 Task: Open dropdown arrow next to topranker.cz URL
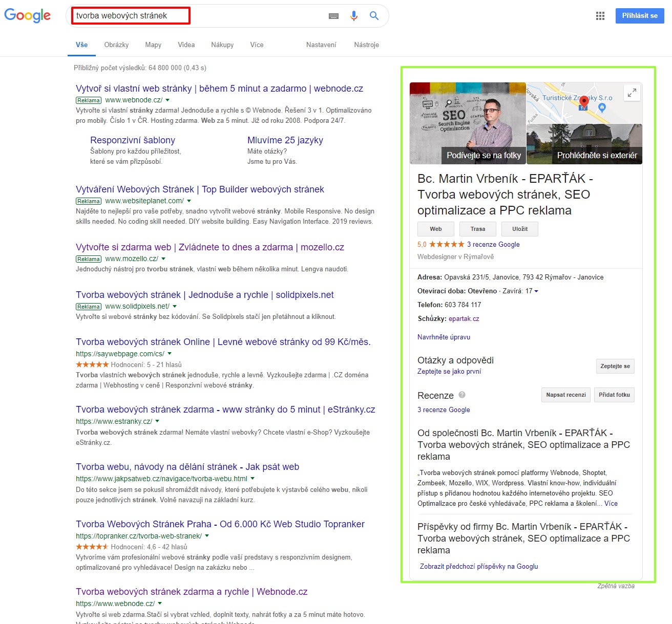(x=207, y=536)
